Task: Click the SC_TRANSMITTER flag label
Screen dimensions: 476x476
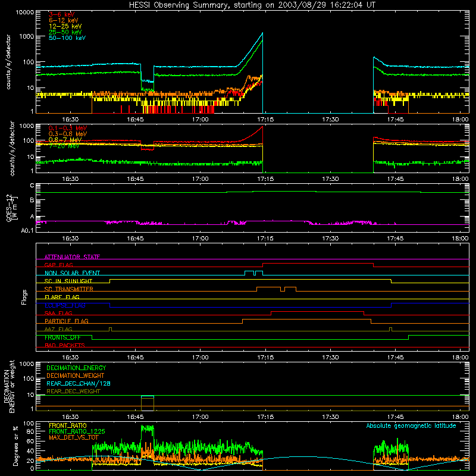Action: point(69,289)
